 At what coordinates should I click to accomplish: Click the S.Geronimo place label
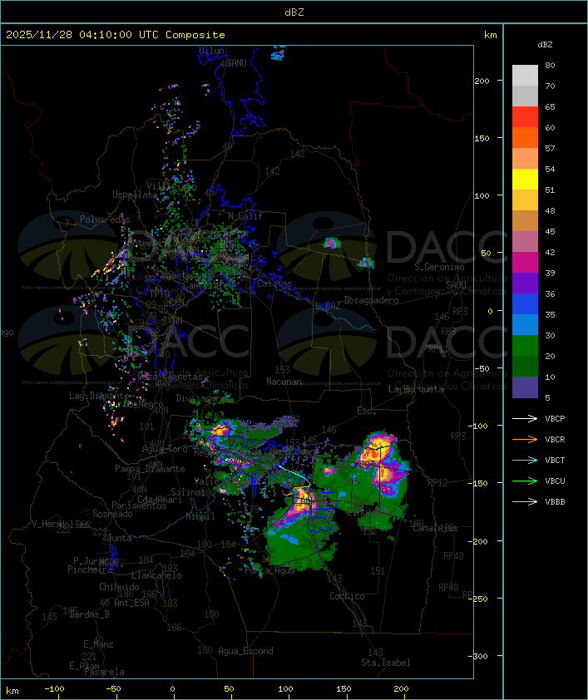tap(439, 267)
